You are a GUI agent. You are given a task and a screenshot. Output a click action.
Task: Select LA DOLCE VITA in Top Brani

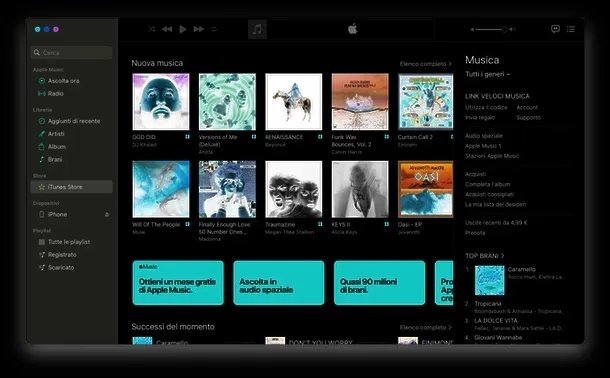496,321
